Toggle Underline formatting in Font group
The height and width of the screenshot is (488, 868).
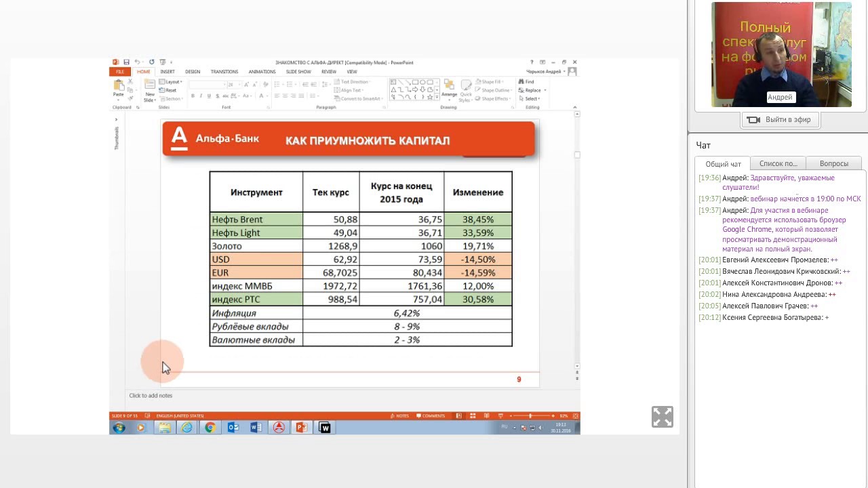pos(209,96)
